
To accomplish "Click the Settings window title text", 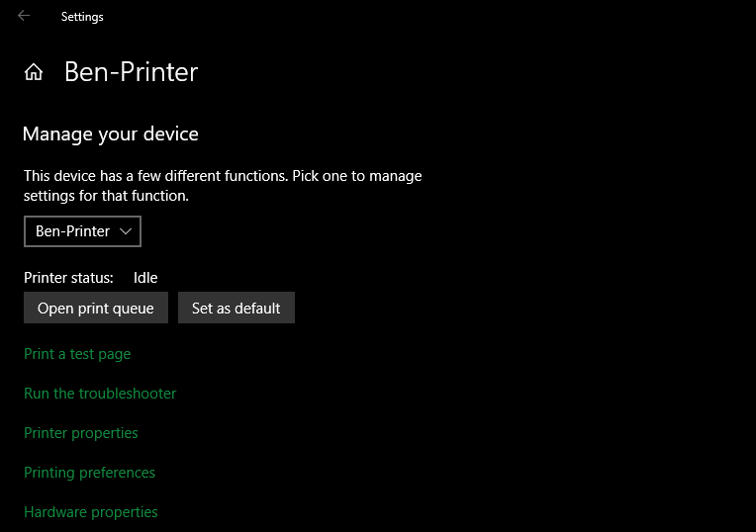I will (82, 17).
